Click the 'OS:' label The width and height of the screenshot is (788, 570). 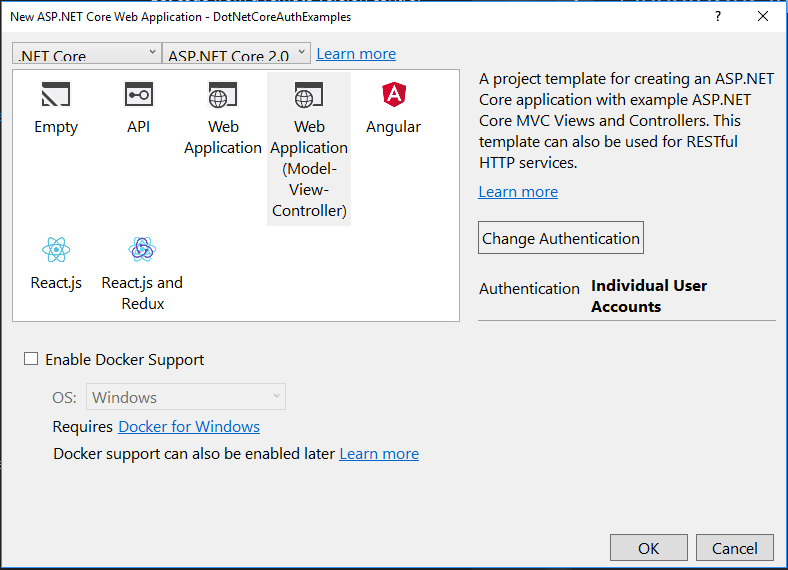(x=64, y=398)
